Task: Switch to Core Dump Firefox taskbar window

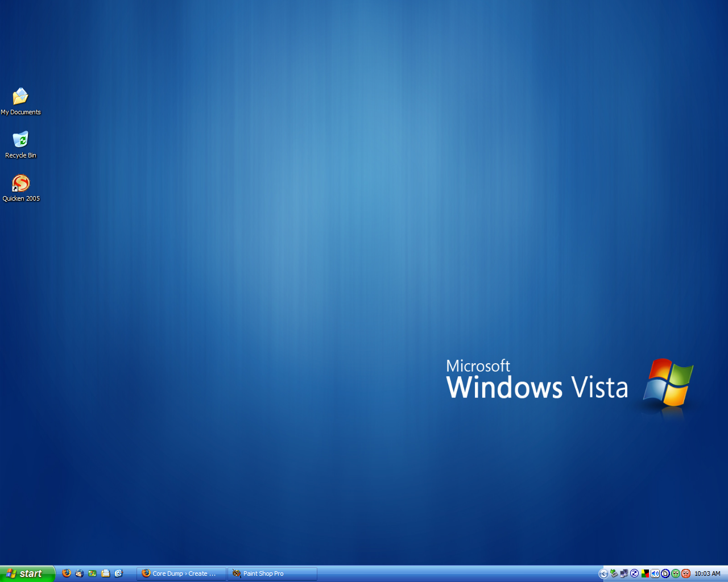Action: tap(181, 573)
